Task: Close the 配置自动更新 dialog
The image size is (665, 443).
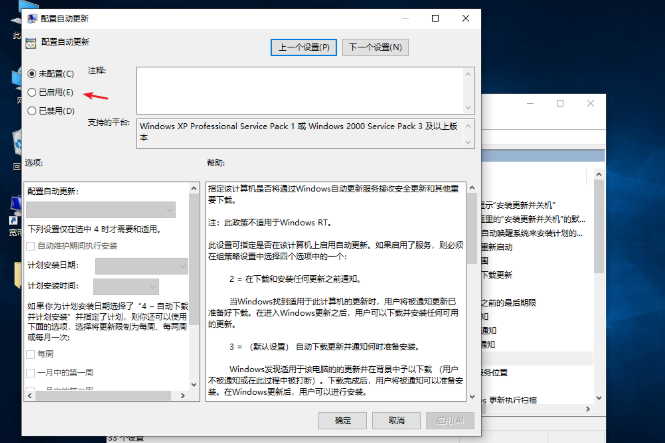Action: [x=466, y=19]
